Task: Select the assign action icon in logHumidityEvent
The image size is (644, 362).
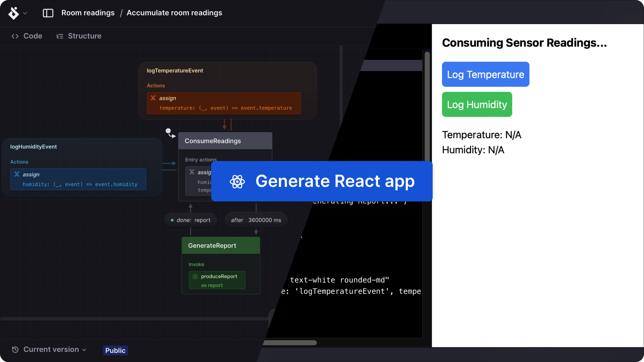Action: pos(17,174)
